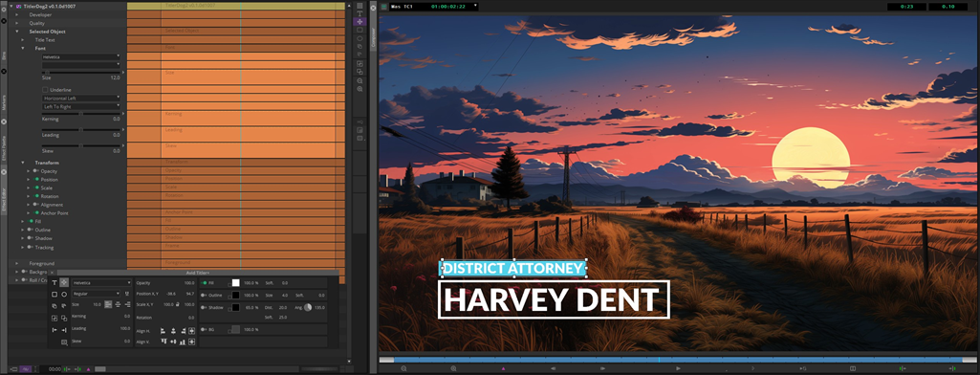Click the Kerning slider handle
980x375 pixels.
click(80, 113)
